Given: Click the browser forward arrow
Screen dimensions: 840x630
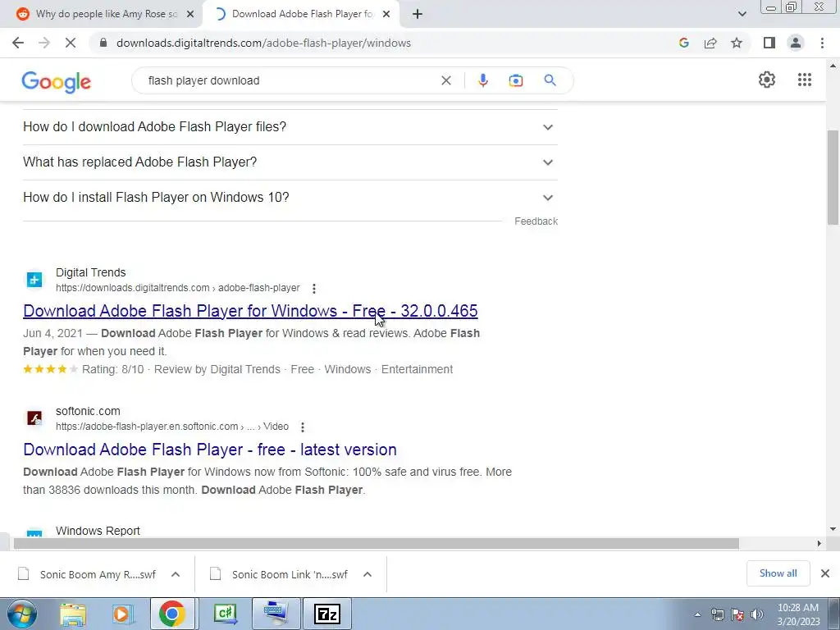Looking at the screenshot, I should click(44, 43).
